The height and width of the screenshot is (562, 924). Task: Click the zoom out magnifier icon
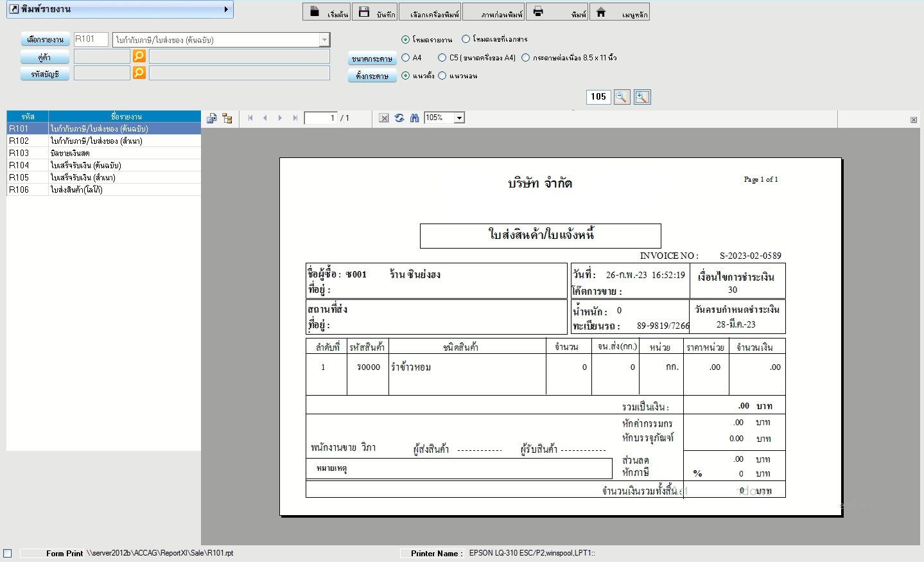pyautogui.click(x=622, y=97)
